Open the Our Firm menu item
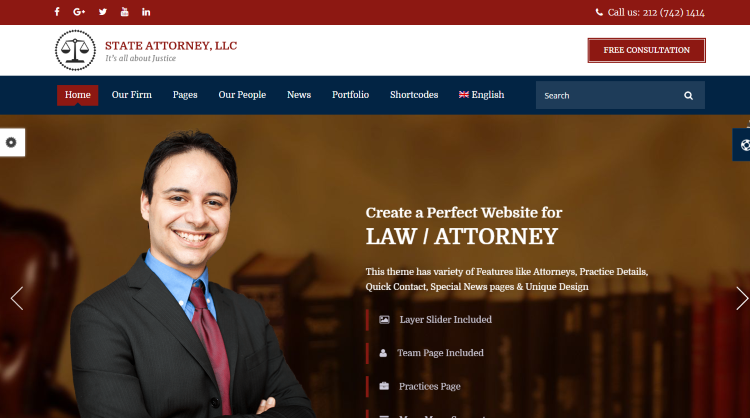Viewport: 750px width, 418px height. tap(132, 95)
